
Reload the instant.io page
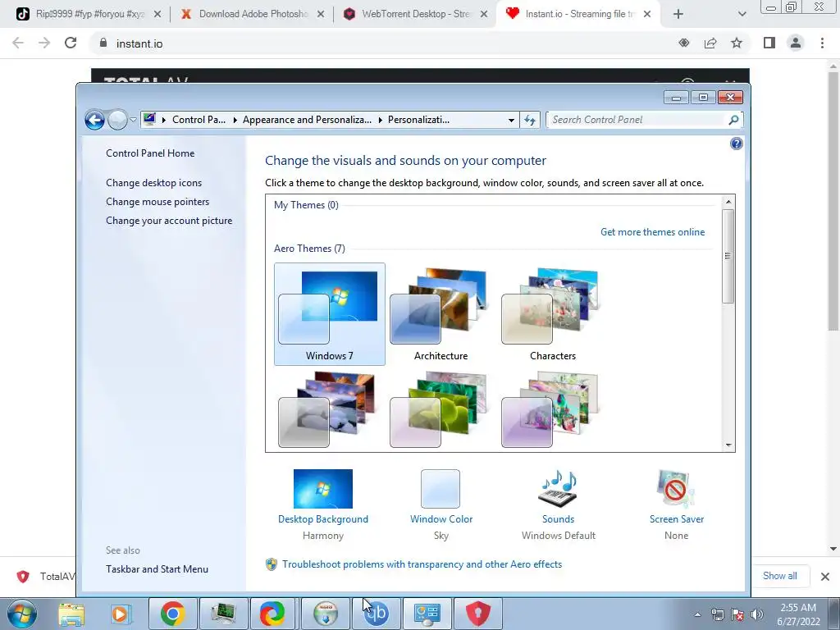tap(71, 43)
